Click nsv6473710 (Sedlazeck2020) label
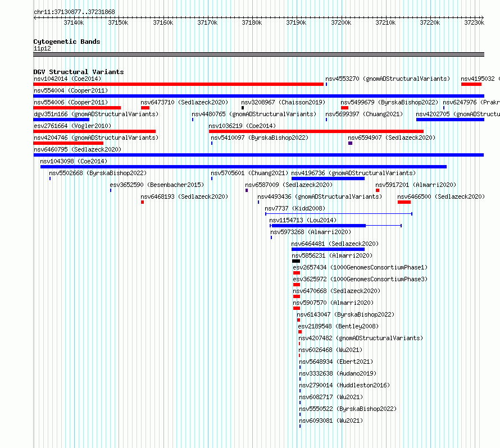 coord(184,102)
